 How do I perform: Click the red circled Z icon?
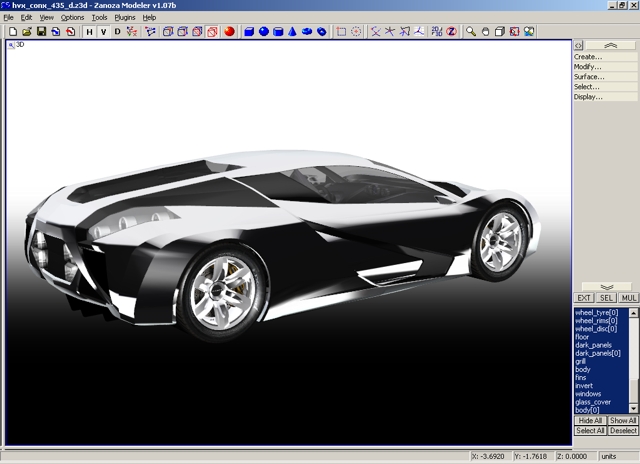pos(451,31)
